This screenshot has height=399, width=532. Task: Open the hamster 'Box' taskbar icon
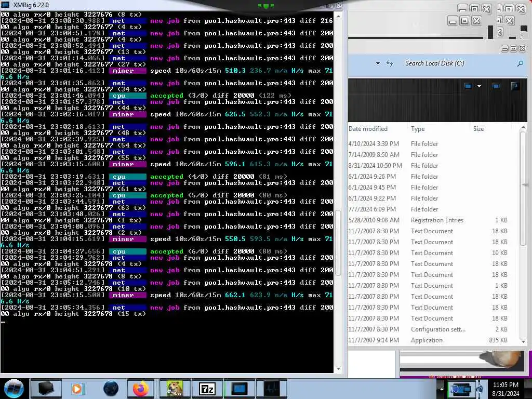tap(175, 389)
